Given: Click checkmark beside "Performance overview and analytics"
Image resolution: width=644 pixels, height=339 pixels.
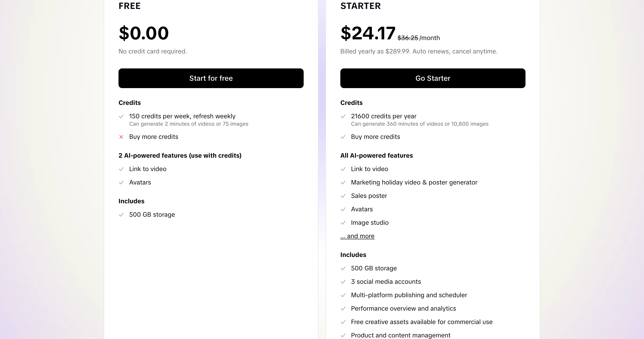Looking at the screenshot, I should [x=343, y=309].
